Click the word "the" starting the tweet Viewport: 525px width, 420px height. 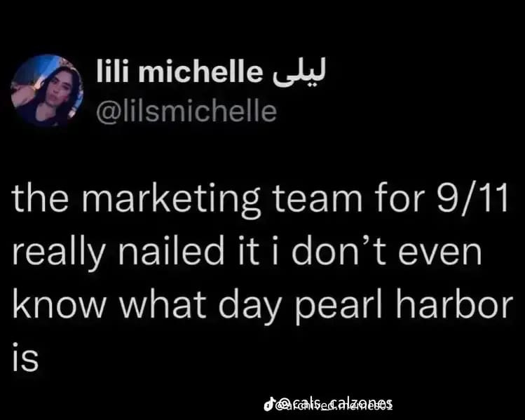tap(41, 199)
